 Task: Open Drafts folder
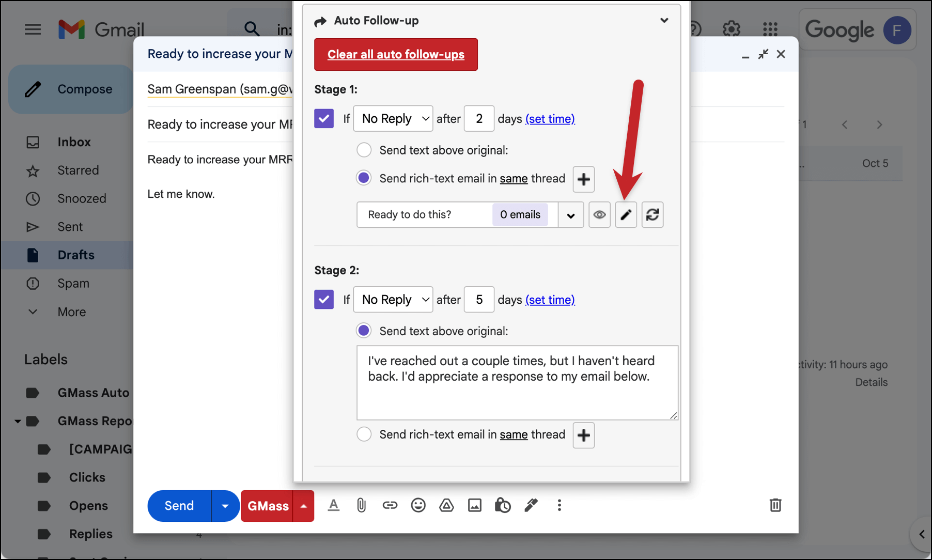tap(75, 255)
